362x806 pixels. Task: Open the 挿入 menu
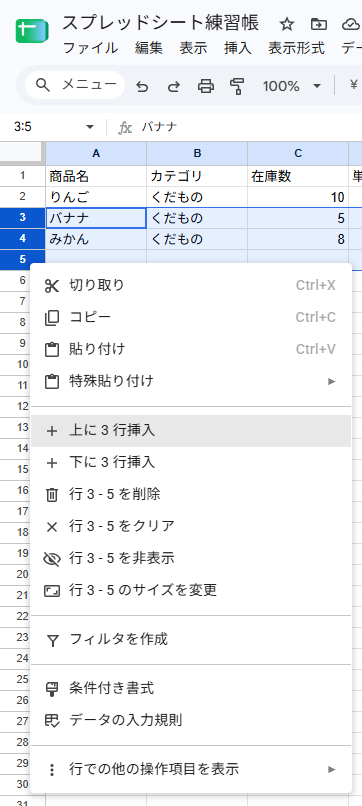pos(238,48)
